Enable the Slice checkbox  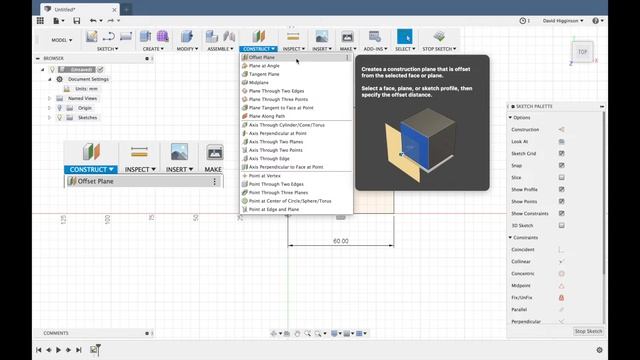(x=561, y=178)
